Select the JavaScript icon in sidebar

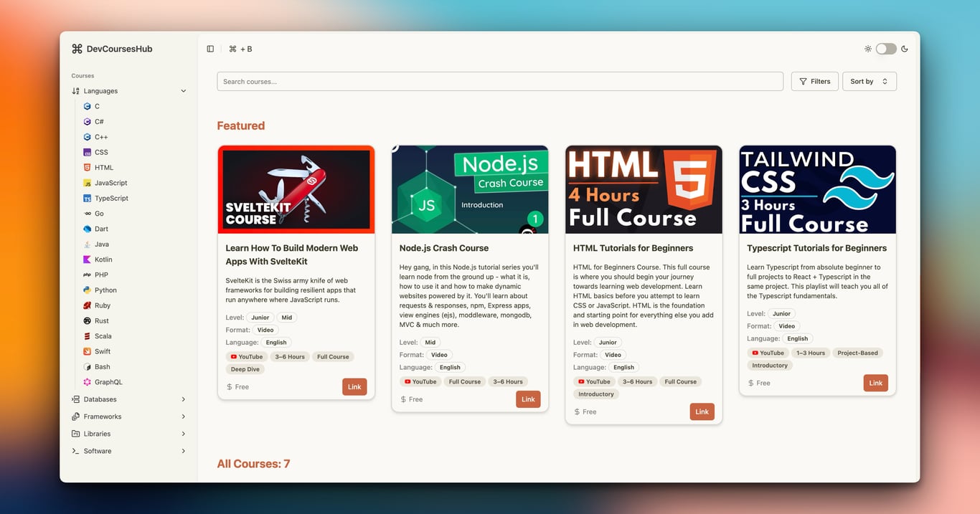click(87, 183)
